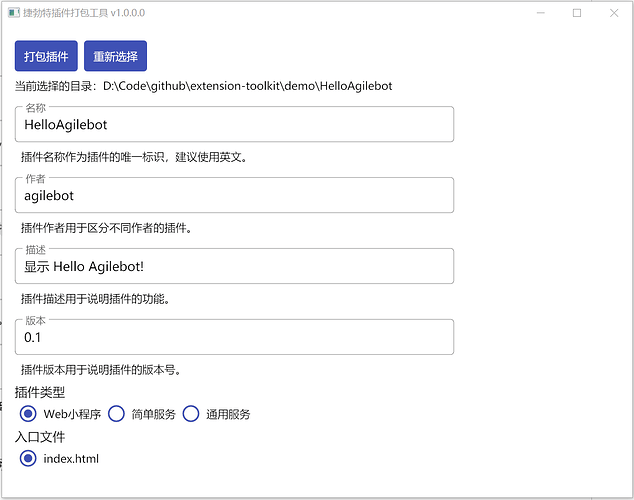Click the 插件类型 section label
Image resolution: width=634 pixels, height=500 pixels.
pos(40,392)
